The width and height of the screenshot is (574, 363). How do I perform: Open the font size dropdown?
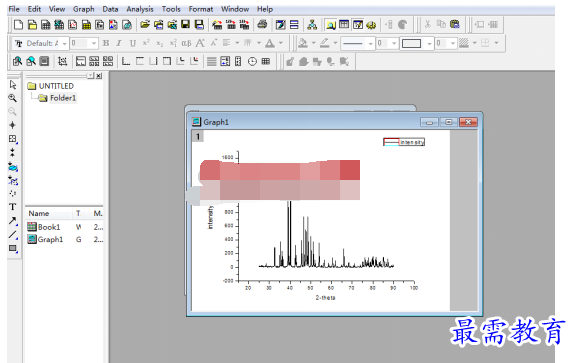point(94,44)
